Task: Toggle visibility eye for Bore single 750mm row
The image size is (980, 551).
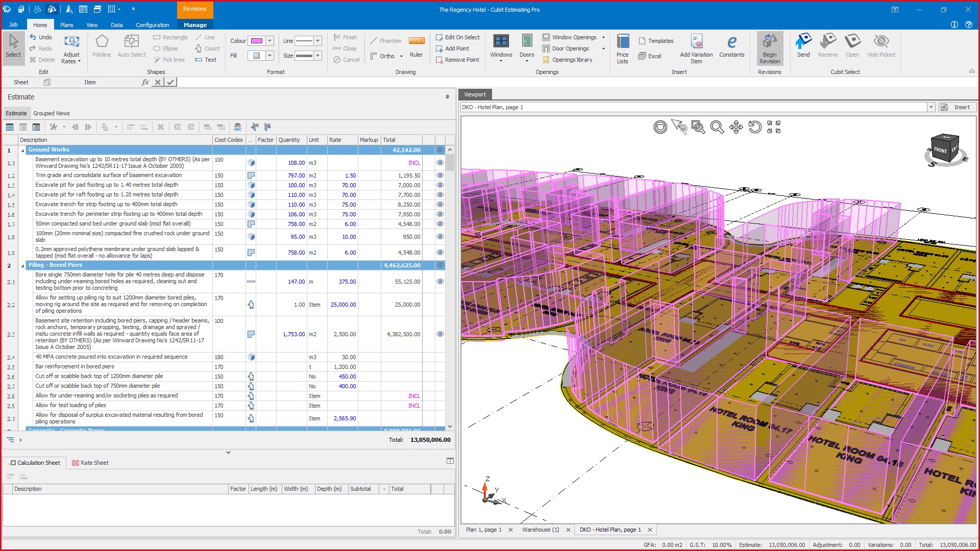Action: pos(440,282)
